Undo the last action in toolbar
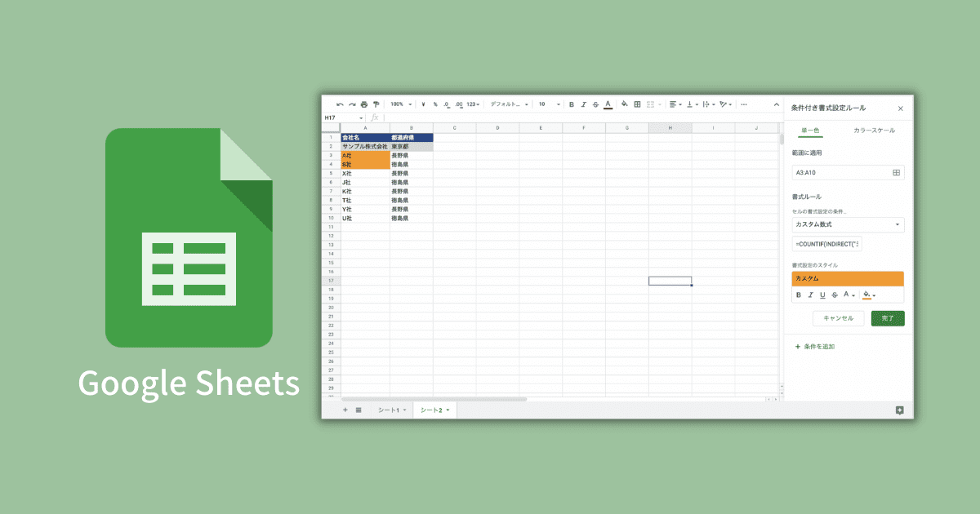 pyautogui.click(x=340, y=104)
